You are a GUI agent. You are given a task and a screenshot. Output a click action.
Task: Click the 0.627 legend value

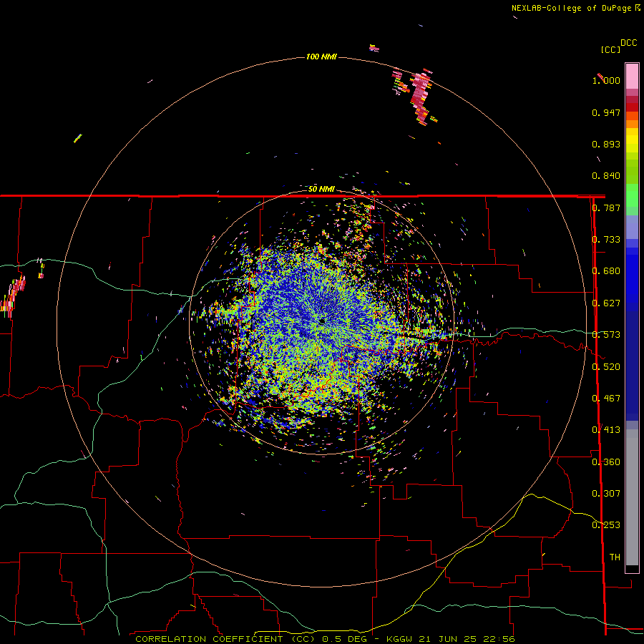click(606, 303)
